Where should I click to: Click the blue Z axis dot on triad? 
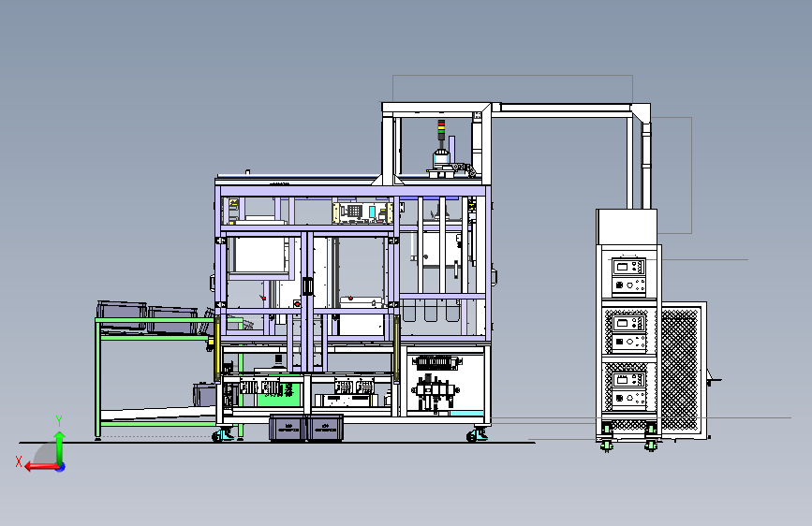61,467
